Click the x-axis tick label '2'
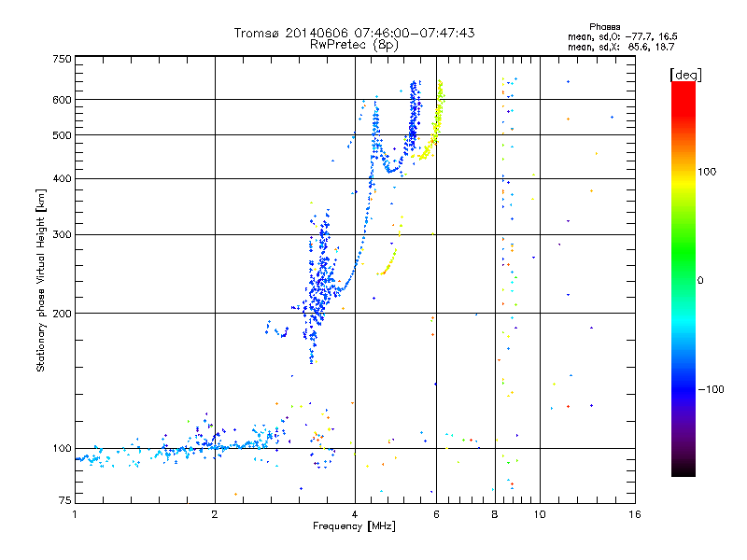 [x=215, y=514]
